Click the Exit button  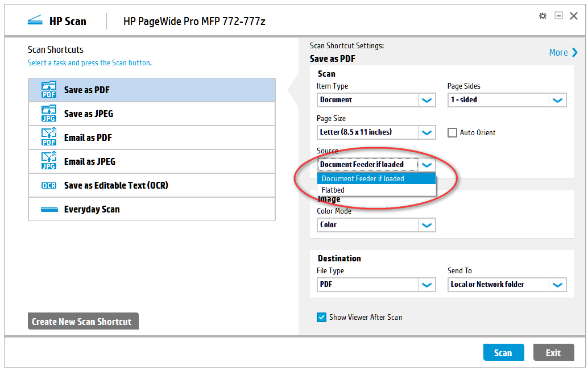coord(553,353)
